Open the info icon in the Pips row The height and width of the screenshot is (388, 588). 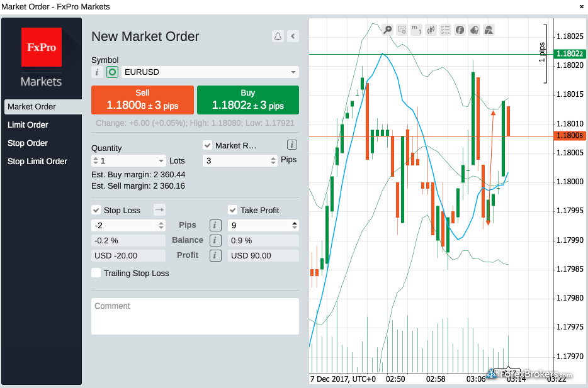point(215,225)
